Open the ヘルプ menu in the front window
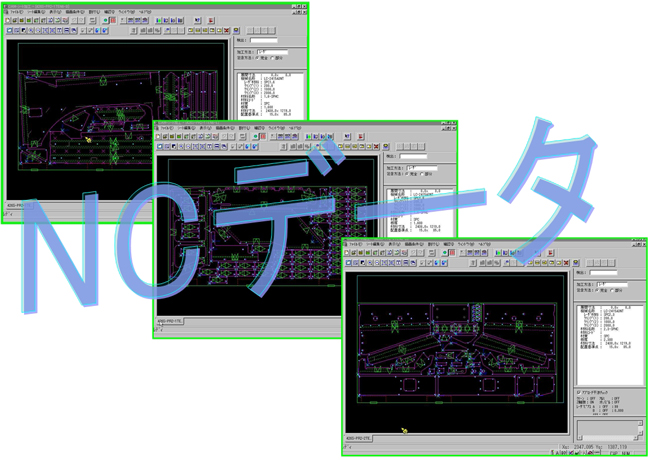This screenshot has height=460, width=650. click(484, 245)
